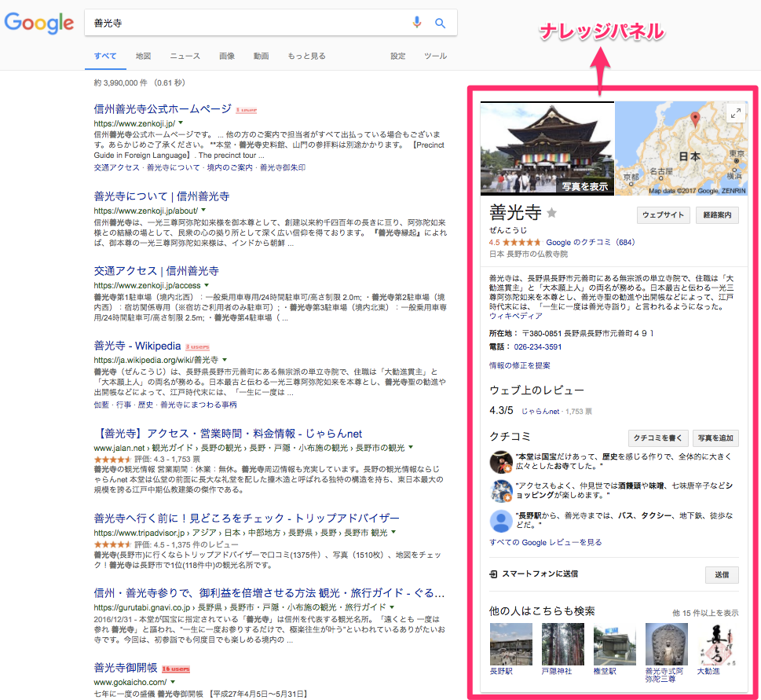Viewport: 761px width, 700px height.
Task: Click the red map pin marker
Action: click(695, 119)
